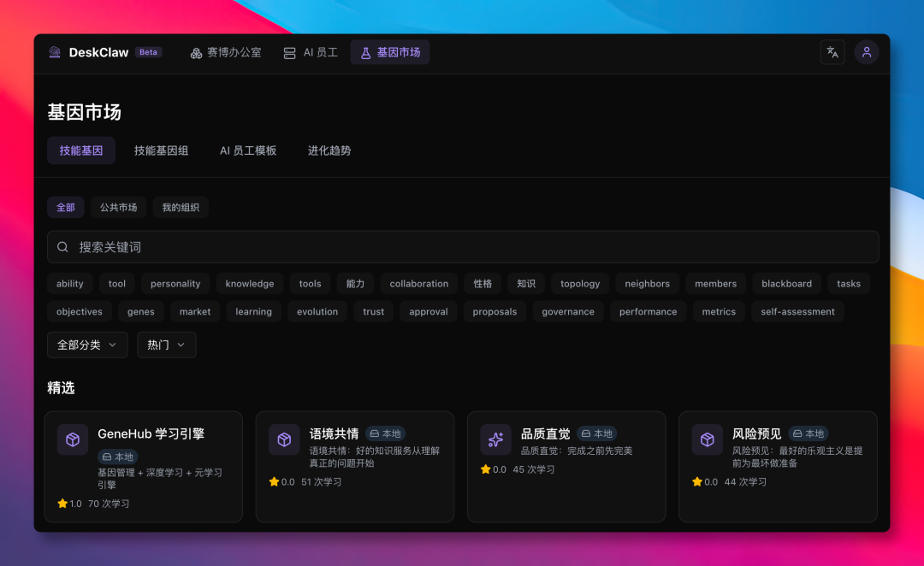Image resolution: width=924 pixels, height=566 pixels.
Task: Open the 赛博办公室 navigation item
Action: [x=226, y=52]
